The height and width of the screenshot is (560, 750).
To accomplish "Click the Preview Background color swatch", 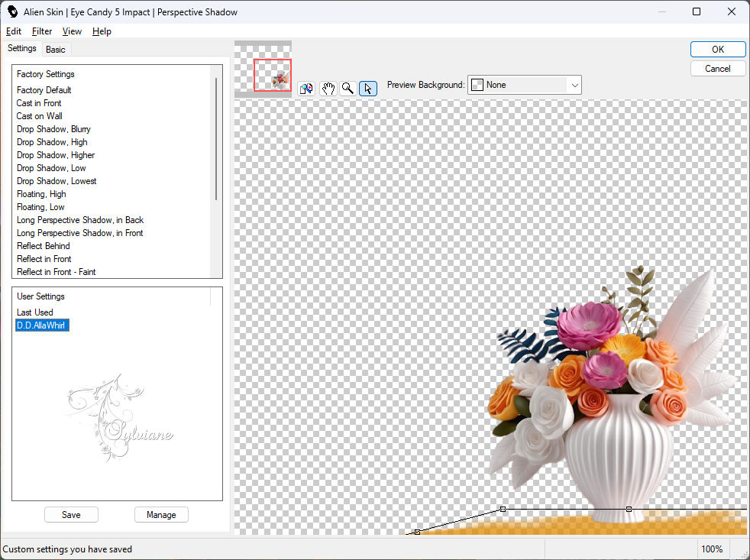I will click(x=477, y=85).
